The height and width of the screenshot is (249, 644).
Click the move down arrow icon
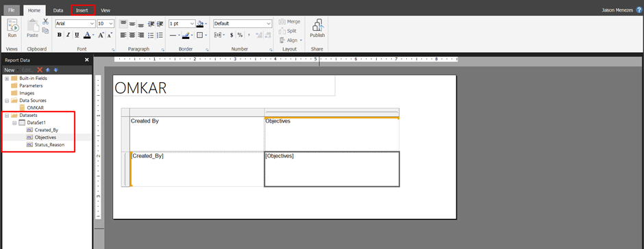pos(55,70)
